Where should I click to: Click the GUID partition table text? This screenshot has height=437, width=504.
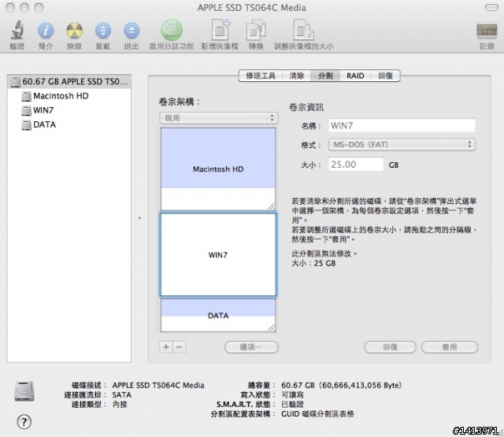(317, 414)
